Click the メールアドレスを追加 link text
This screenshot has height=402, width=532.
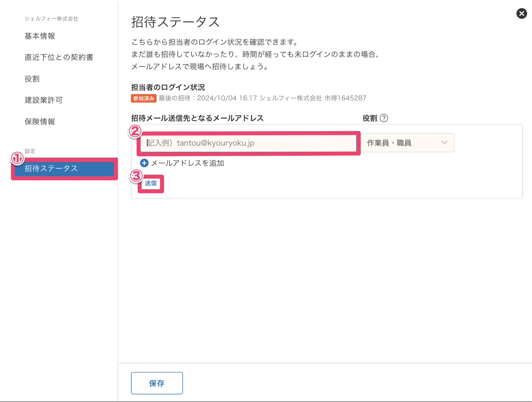point(188,163)
